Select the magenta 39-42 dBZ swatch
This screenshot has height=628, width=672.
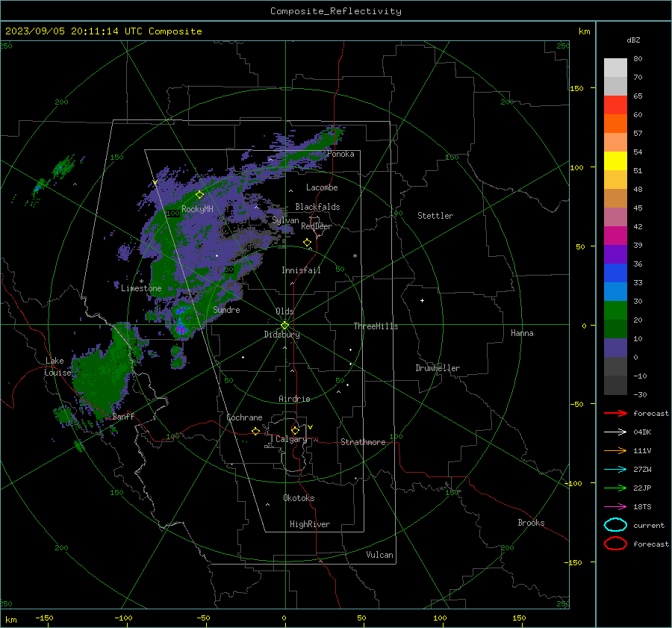coord(615,236)
